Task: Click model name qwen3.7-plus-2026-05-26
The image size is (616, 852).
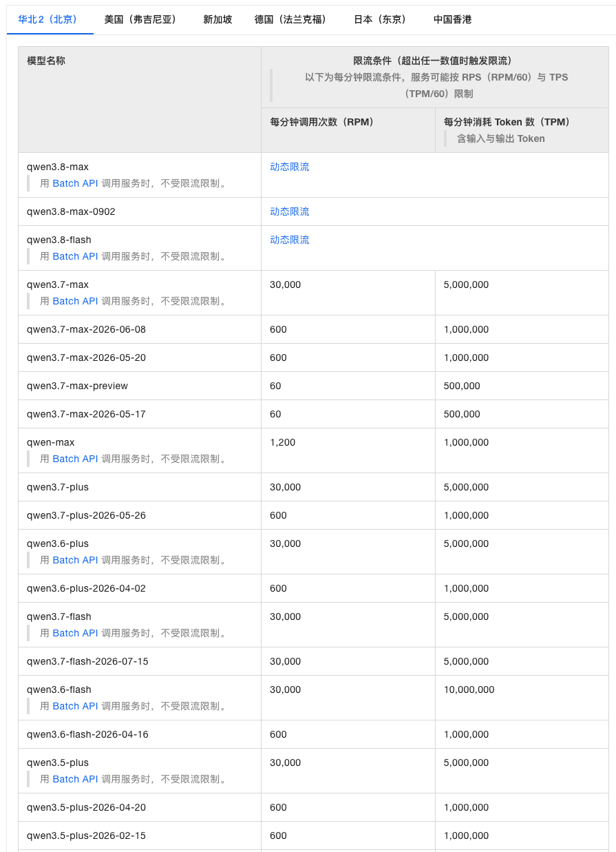Action: coord(86,515)
